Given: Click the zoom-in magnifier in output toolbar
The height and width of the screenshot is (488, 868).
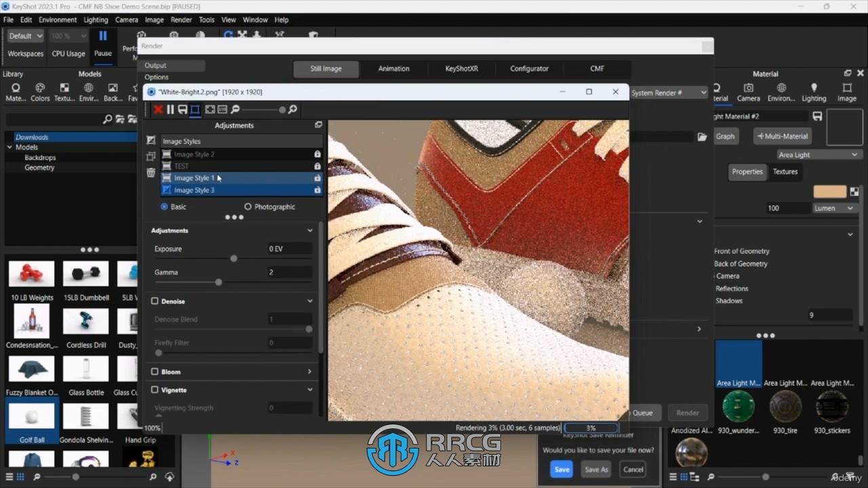Looking at the screenshot, I should point(293,109).
